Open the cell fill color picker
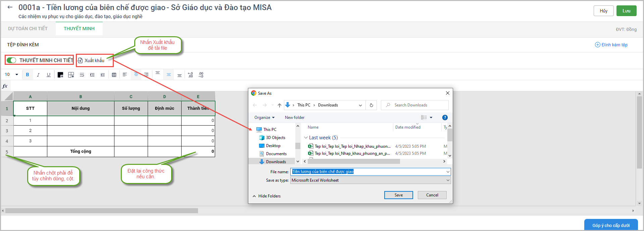Image resolution: width=644 pixels, height=231 pixels. (x=60, y=75)
